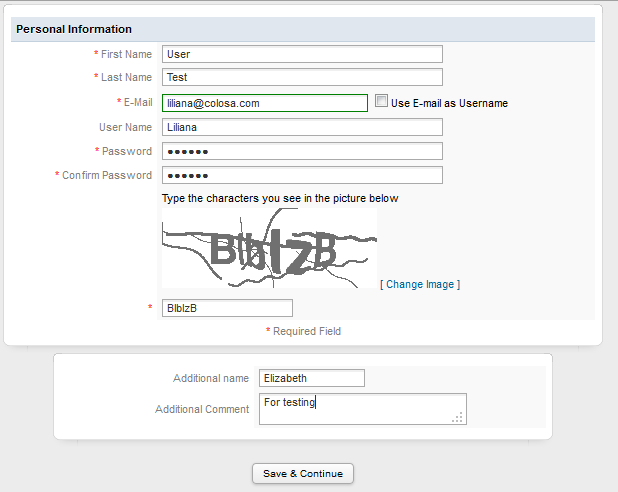The height and width of the screenshot is (492, 618).
Task: Click the Personal Information section header
Action: pyautogui.click(x=74, y=29)
